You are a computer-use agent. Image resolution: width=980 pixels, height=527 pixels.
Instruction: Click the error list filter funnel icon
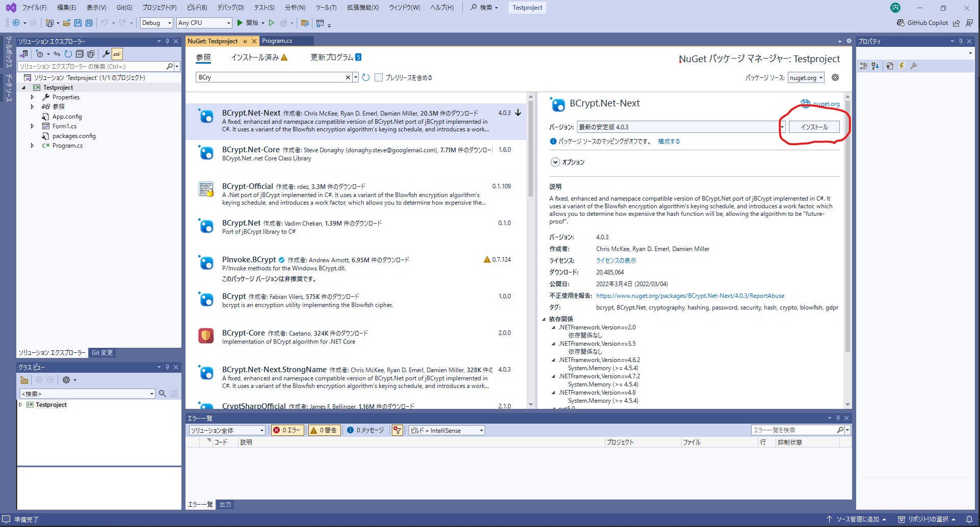[x=398, y=430]
